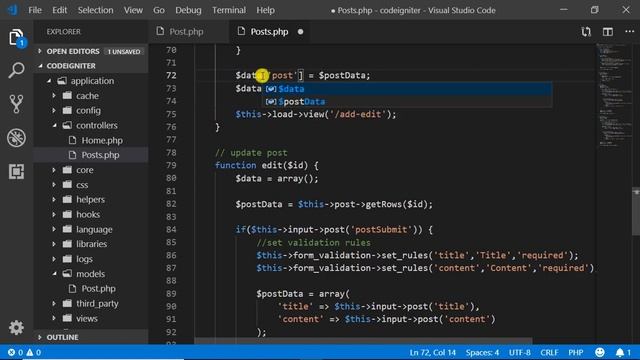This screenshot has width=640, height=360.
Task: Click cursor position Ln 72, Col 14
Action: click(x=432, y=352)
